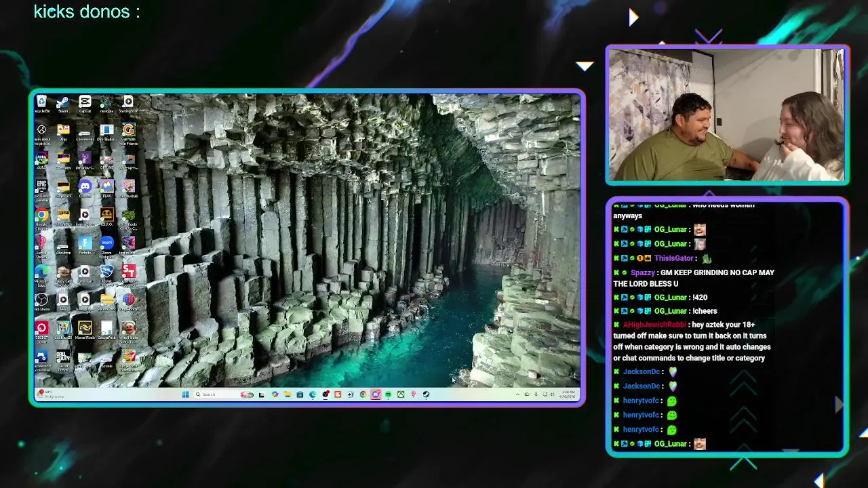Screen dimensions: 868x488
Task: Open Spotify from the taskbar
Action: pos(389,394)
